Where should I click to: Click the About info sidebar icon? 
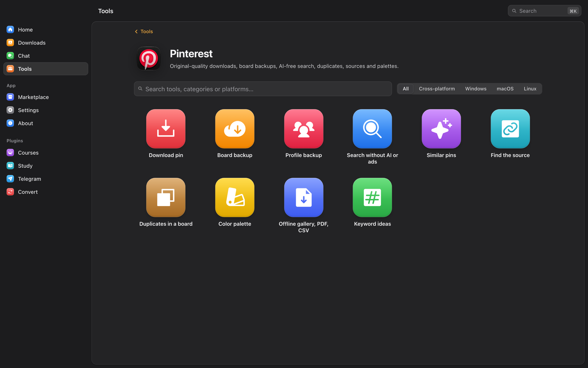click(x=10, y=123)
